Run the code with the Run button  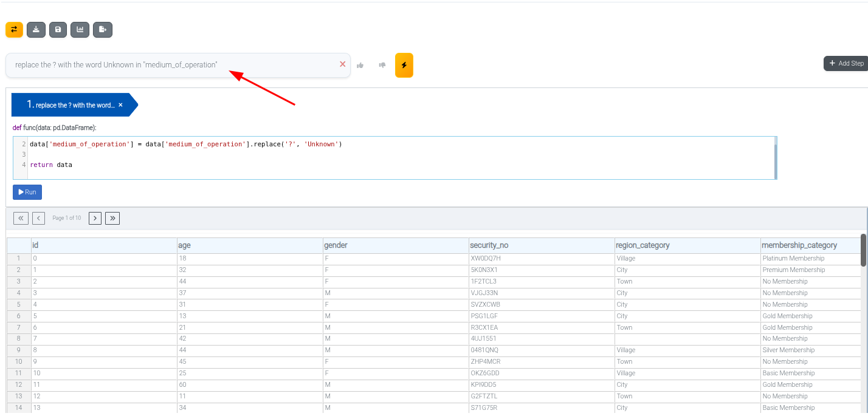(x=27, y=192)
